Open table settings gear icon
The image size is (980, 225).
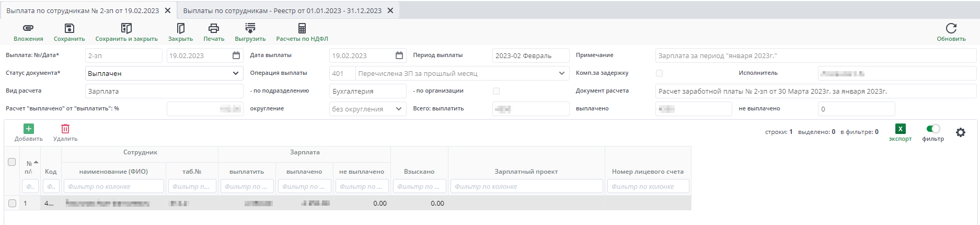[x=960, y=132]
